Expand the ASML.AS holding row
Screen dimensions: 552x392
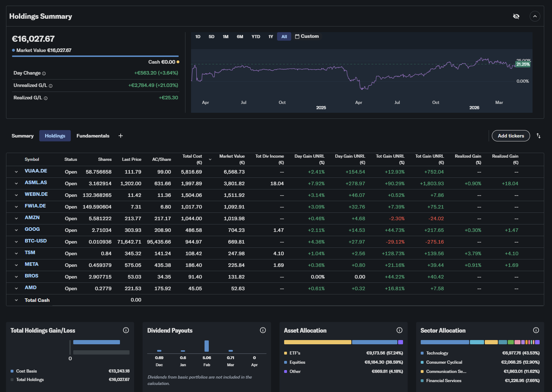(16, 183)
